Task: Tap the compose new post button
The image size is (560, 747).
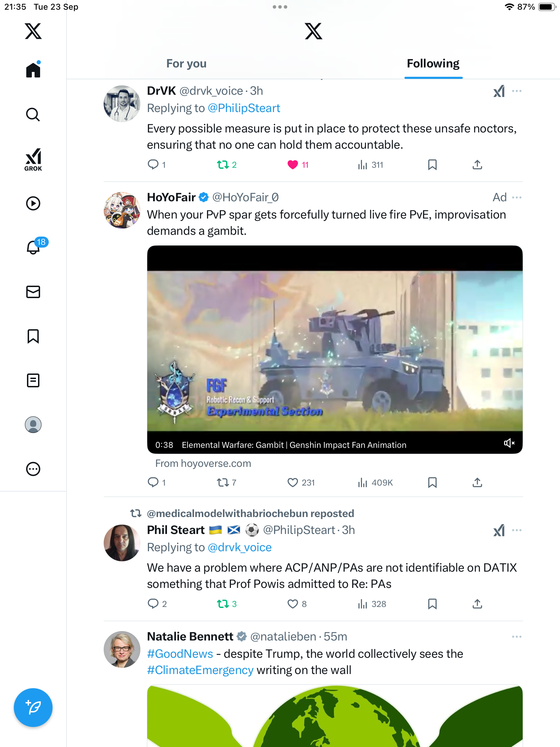Action: [33, 707]
